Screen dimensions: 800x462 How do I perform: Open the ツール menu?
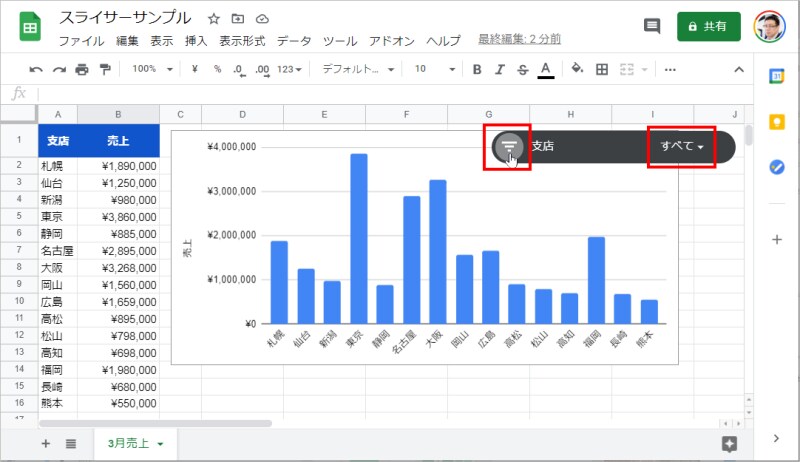tap(340, 41)
